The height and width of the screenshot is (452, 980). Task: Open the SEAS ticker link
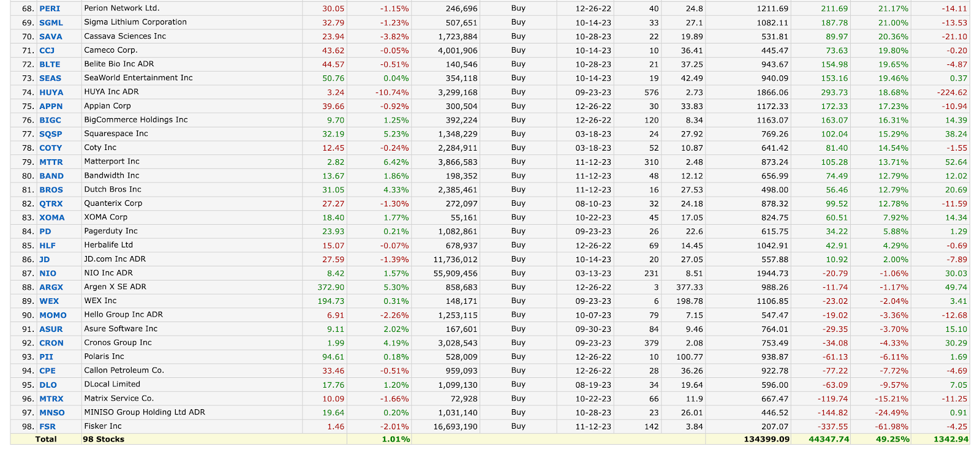coord(50,78)
